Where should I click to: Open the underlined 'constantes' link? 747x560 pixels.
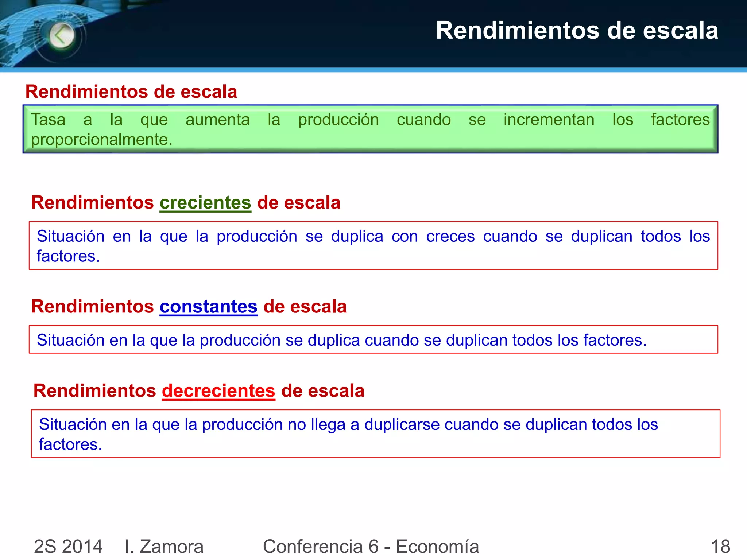(x=209, y=307)
